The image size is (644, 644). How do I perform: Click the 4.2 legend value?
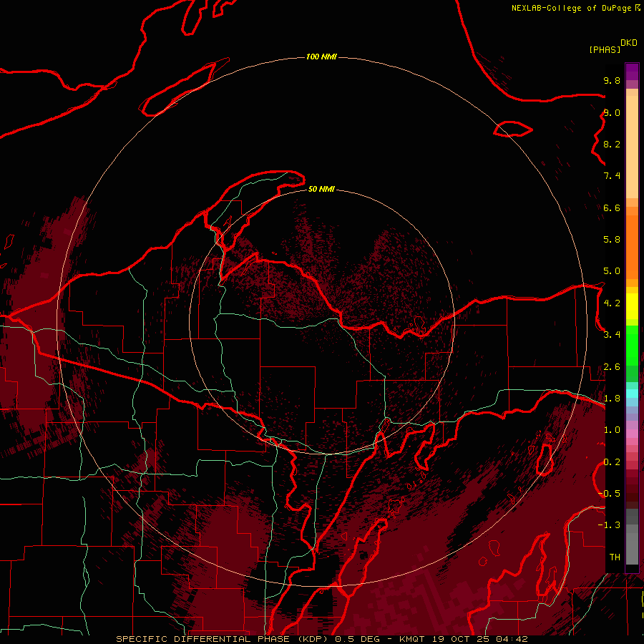(612, 303)
